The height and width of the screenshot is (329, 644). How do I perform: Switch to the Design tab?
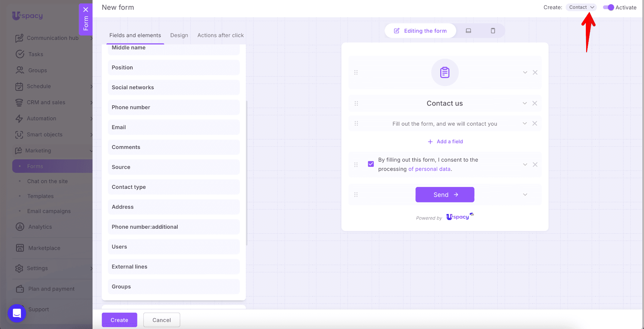179,35
